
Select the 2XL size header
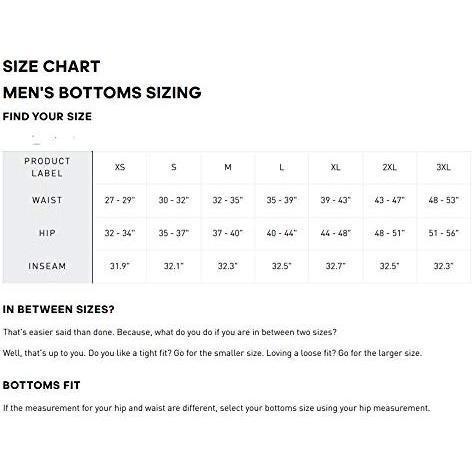389,167
